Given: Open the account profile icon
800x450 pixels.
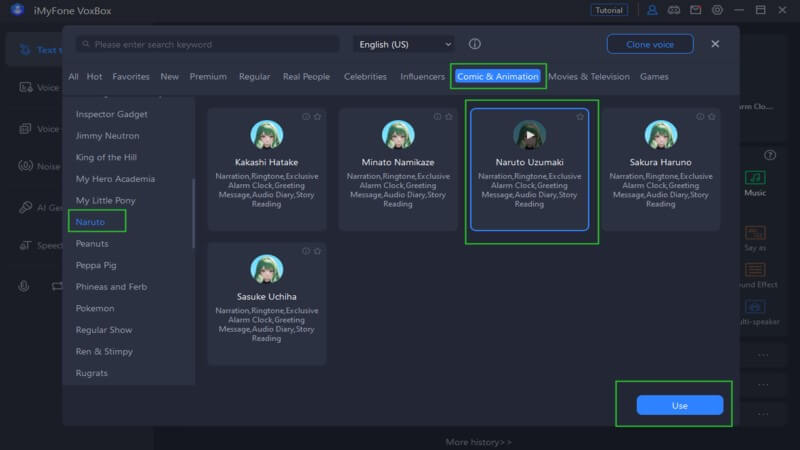Looking at the screenshot, I should [x=652, y=10].
